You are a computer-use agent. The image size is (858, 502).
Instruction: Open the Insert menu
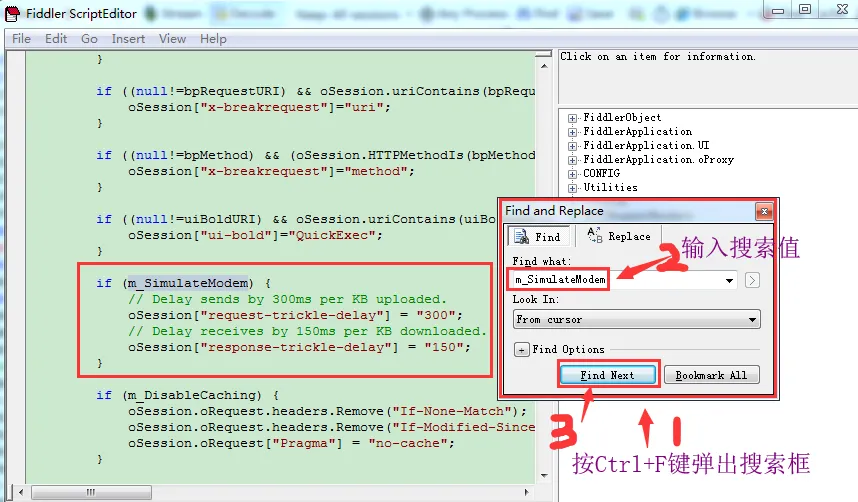[128, 39]
